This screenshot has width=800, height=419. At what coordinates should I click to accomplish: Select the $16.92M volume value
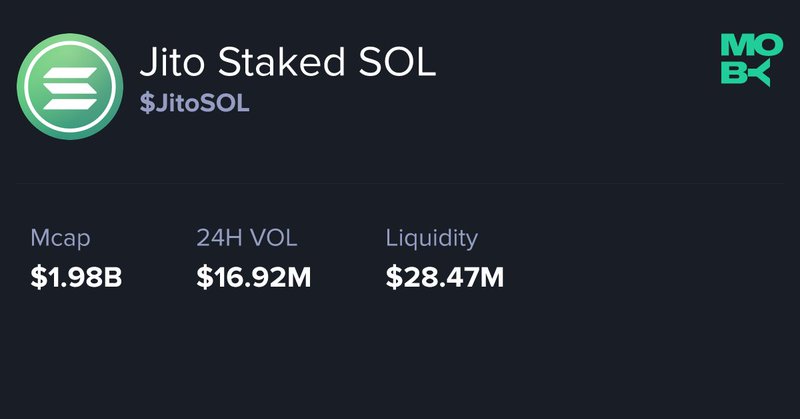pyautogui.click(x=254, y=276)
